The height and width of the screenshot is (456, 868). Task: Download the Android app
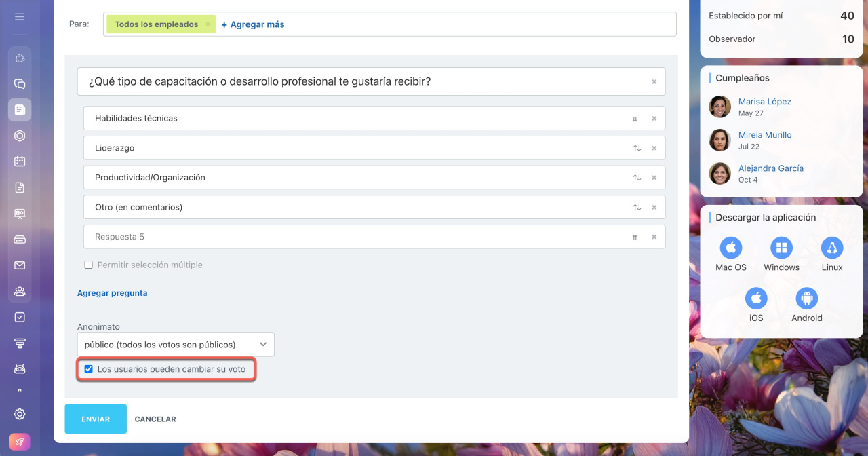click(x=806, y=299)
